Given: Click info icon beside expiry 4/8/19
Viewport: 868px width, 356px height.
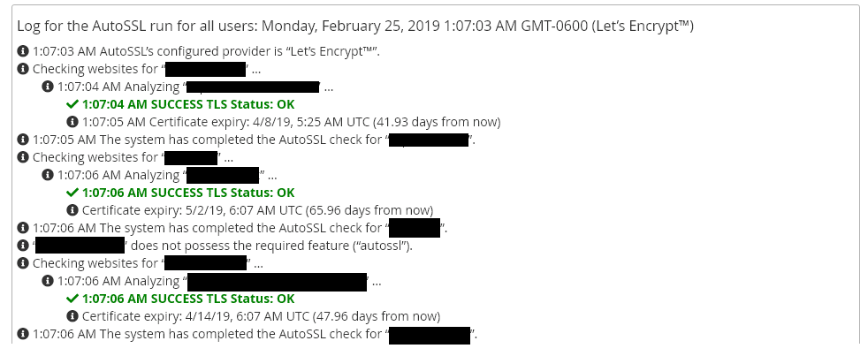Looking at the screenshot, I should (x=72, y=122).
